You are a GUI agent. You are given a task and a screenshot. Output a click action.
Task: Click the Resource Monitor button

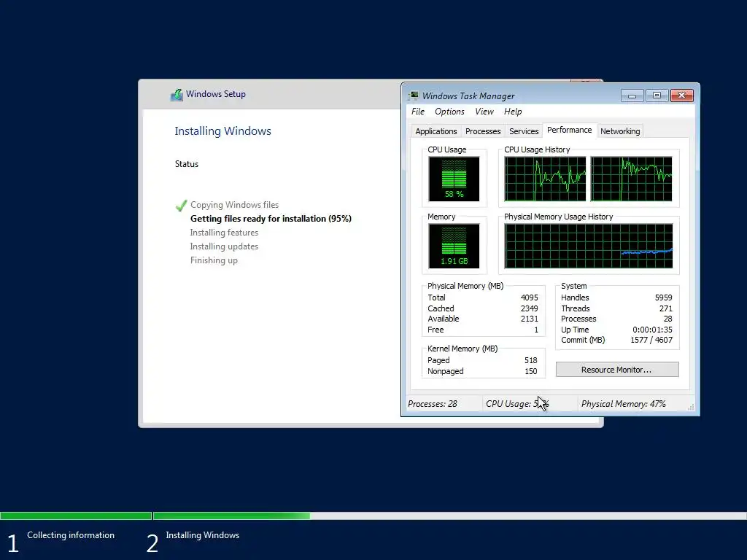tap(617, 370)
